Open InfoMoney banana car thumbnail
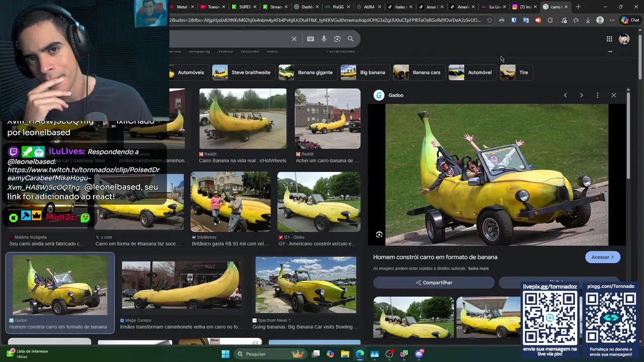The image size is (644, 362). point(230,202)
